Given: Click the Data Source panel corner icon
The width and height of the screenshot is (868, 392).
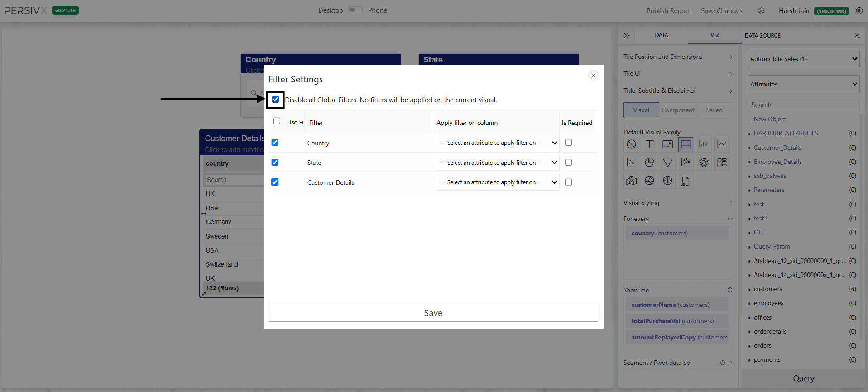Looking at the screenshot, I should (x=857, y=36).
